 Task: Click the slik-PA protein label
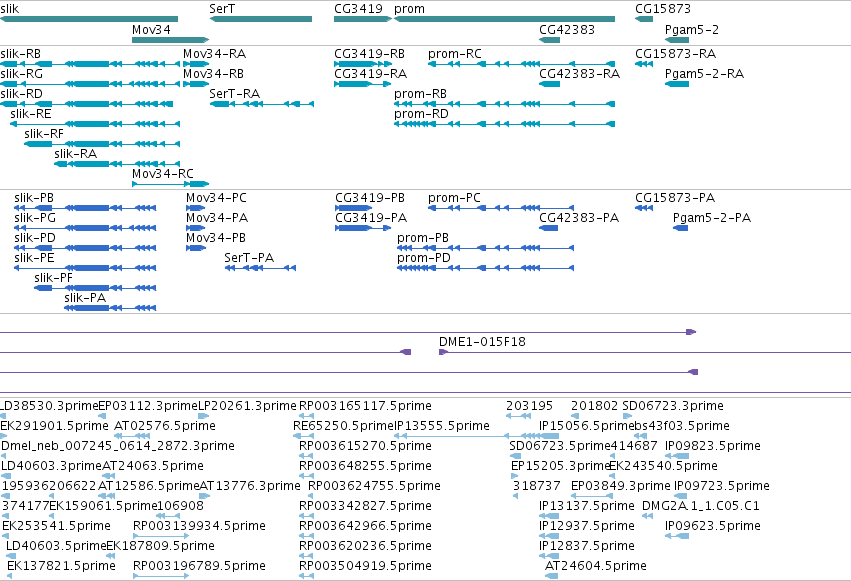click(x=85, y=298)
